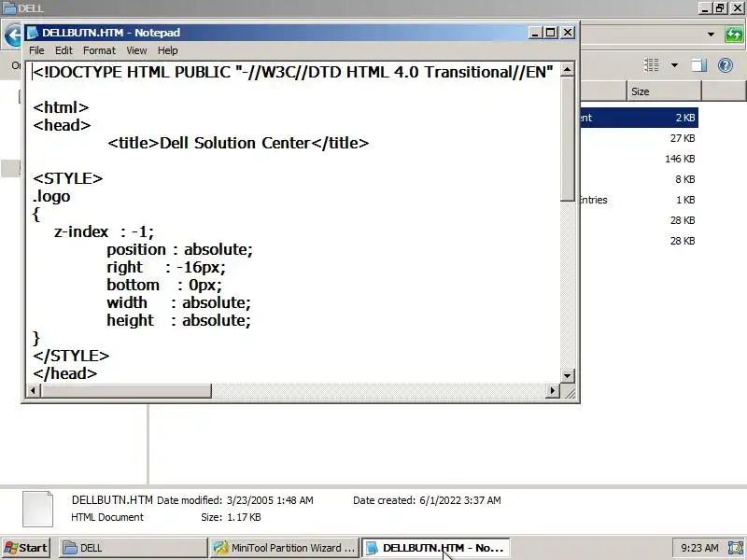The image size is (747, 560).
Task: Click the blue Help question mark icon
Action: (x=726, y=64)
